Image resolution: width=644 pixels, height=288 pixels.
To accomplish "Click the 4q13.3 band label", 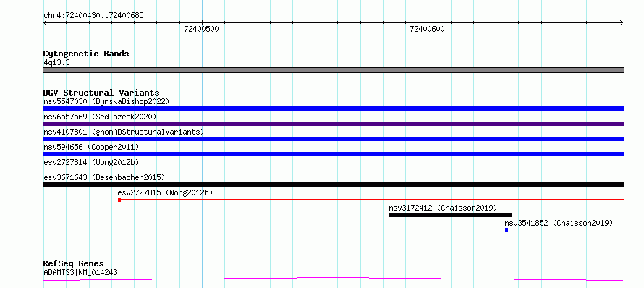I will coord(56,62).
